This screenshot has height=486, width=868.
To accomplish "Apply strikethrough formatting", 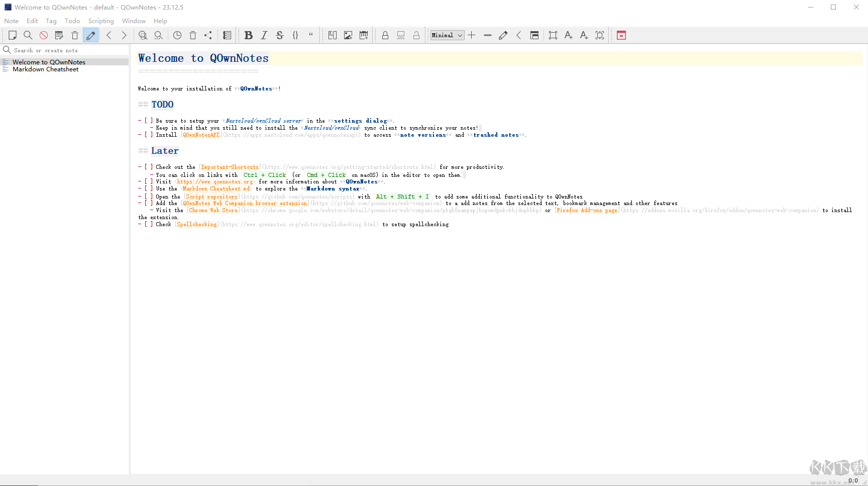I will coord(280,35).
